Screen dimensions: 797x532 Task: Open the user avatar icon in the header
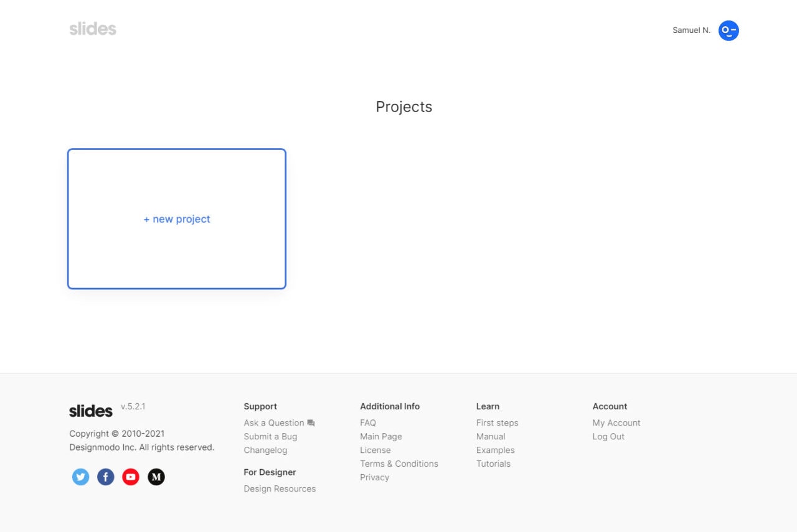coord(729,30)
